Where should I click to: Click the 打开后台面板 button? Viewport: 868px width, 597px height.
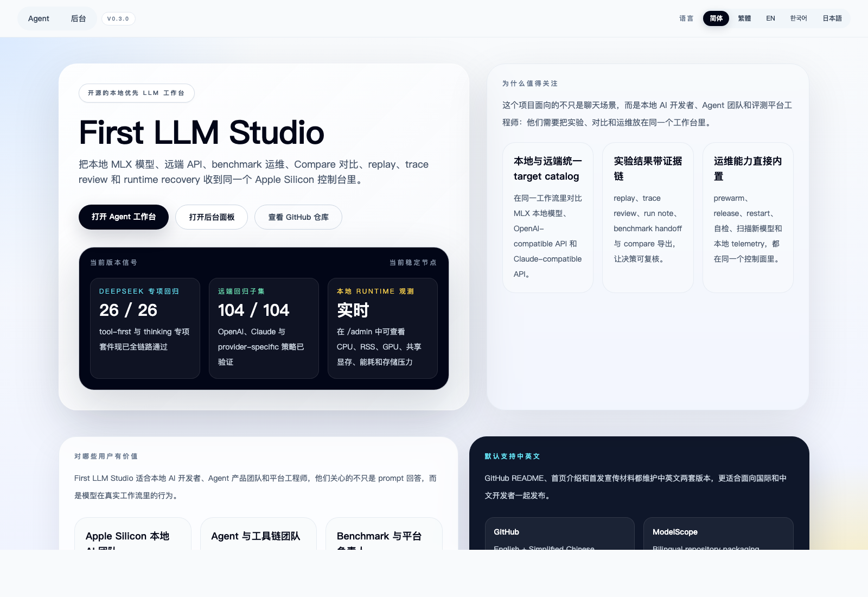click(x=212, y=217)
